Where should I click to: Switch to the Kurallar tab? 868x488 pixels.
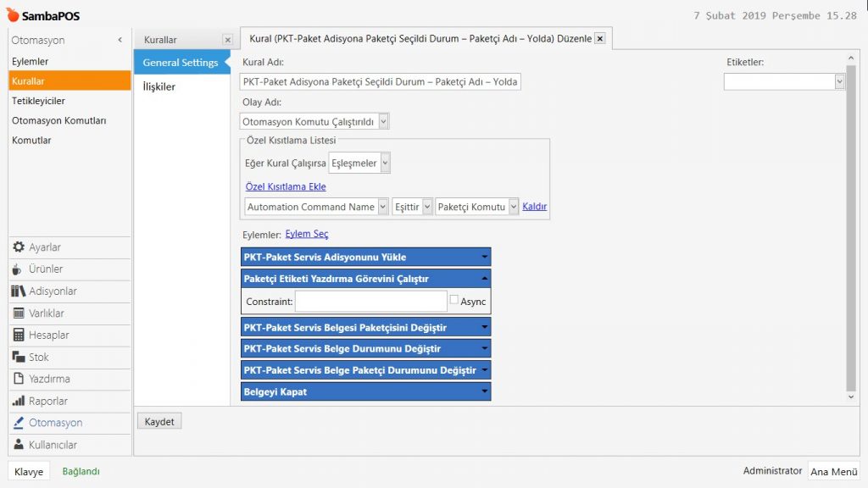(x=161, y=40)
